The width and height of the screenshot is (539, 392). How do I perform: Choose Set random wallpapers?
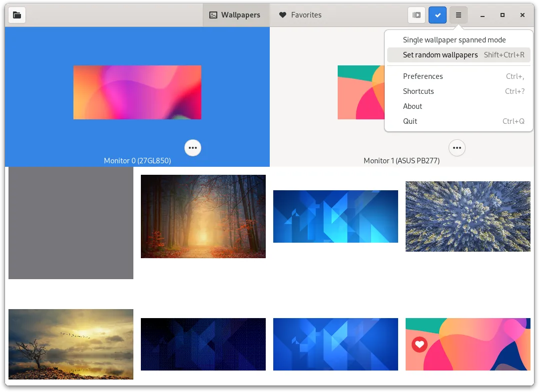pos(440,55)
